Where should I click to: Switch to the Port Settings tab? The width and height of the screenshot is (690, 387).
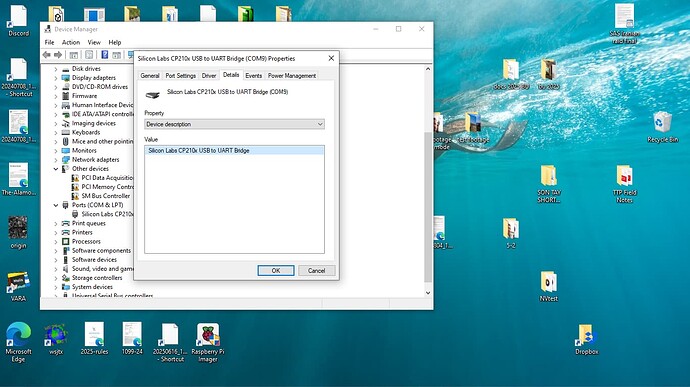click(x=180, y=76)
